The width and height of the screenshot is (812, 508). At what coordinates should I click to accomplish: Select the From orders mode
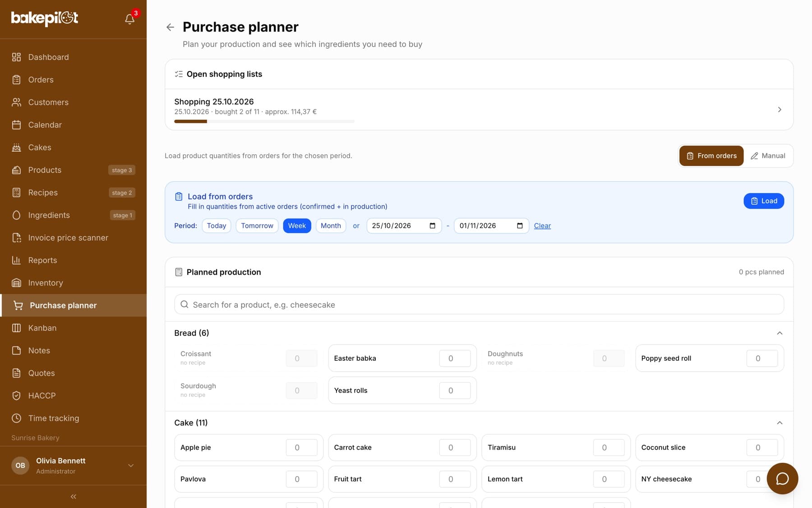pyautogui.click(x=711, y=156)
